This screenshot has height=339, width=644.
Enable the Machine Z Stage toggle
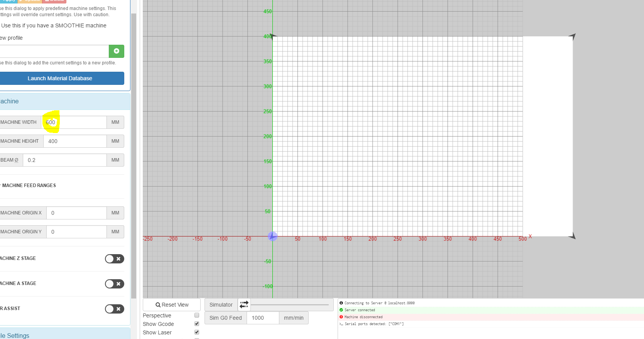[114, 259]
